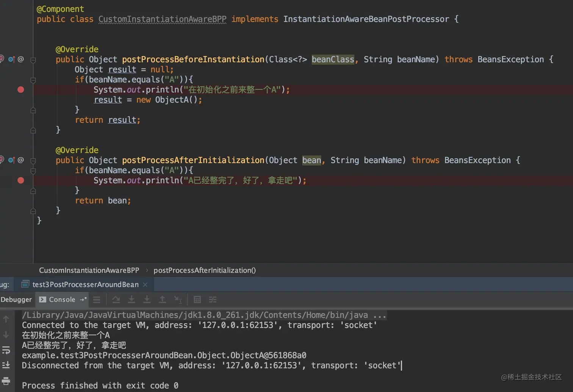Viewport: 573px width, 392px height.
Task: Click the Step Into debugger icon
Action: [x=132, y=299]
